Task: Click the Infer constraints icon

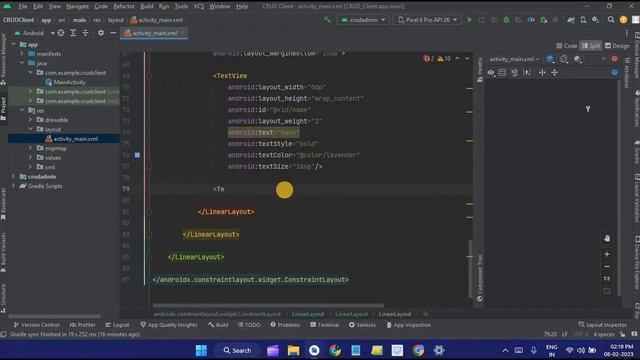Action: 527,73
